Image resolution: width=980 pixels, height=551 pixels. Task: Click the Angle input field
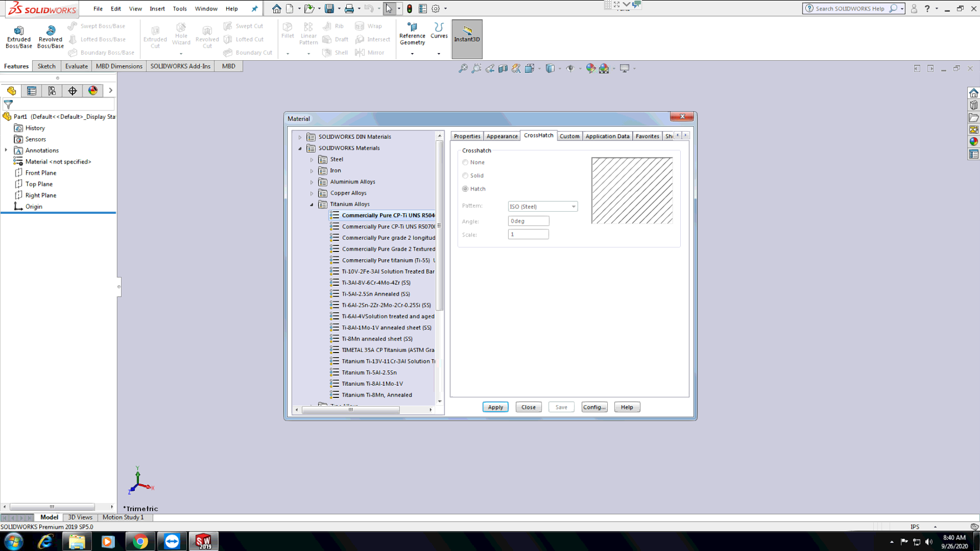click(x=529, y=221)
